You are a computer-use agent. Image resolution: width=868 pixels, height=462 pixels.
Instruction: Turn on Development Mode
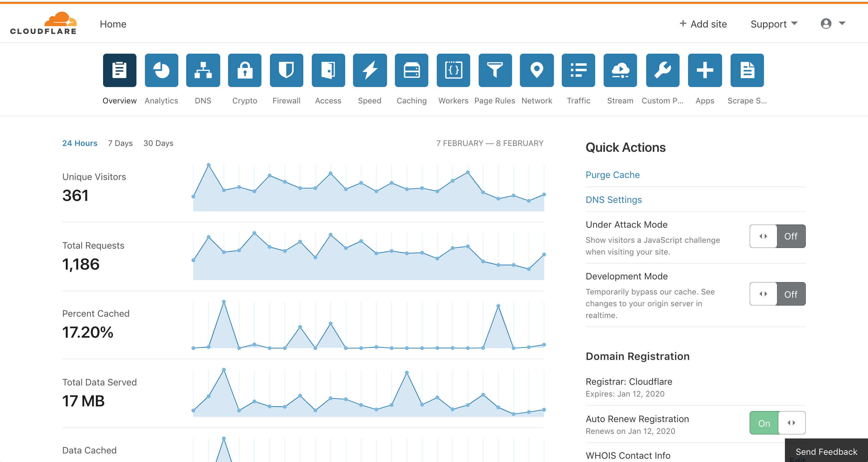(777, 294)
